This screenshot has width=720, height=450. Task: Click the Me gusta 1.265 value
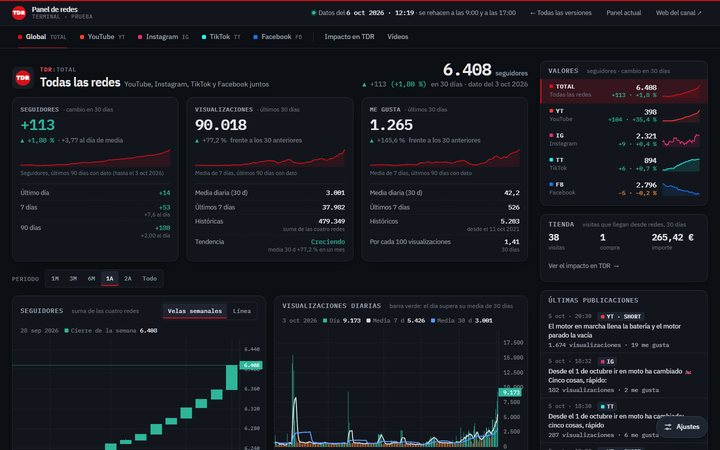click(391, 125)
